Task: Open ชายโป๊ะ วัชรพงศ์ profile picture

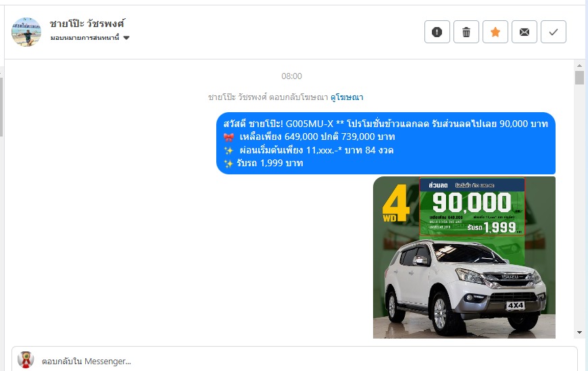Action: [26, 32]
